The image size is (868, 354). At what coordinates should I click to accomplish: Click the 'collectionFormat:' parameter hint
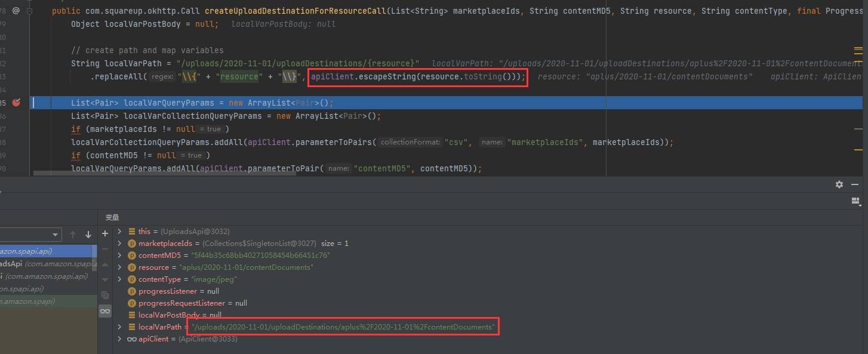[410, 142]
